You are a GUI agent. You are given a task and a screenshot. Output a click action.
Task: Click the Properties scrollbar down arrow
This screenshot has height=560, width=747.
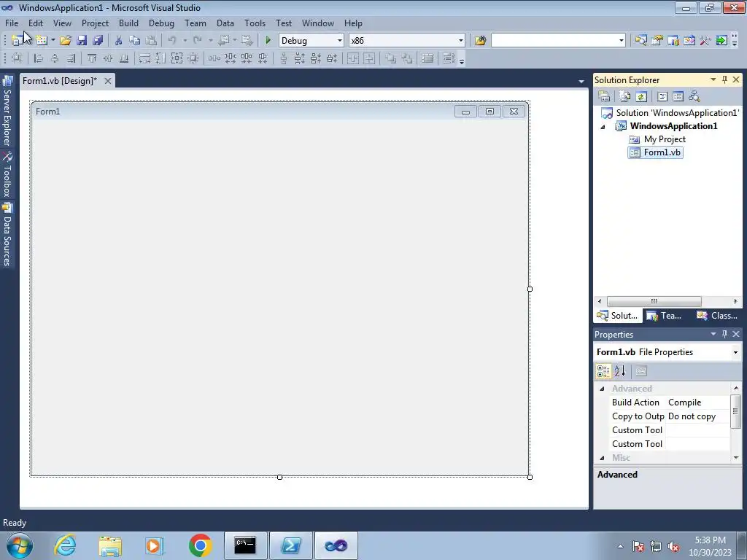(736, 458)
